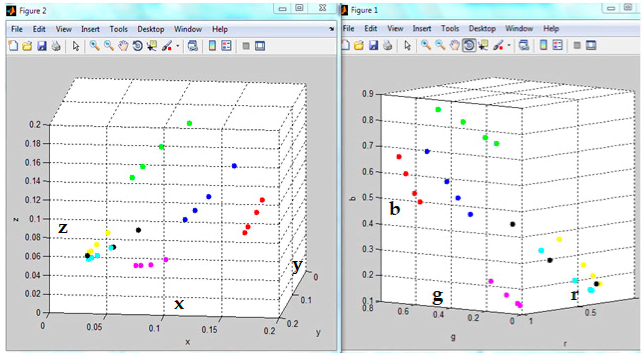644x357 pixels.
Task: Open Brush color dropdown arrow in Figure 1
Action: [509, 45]
